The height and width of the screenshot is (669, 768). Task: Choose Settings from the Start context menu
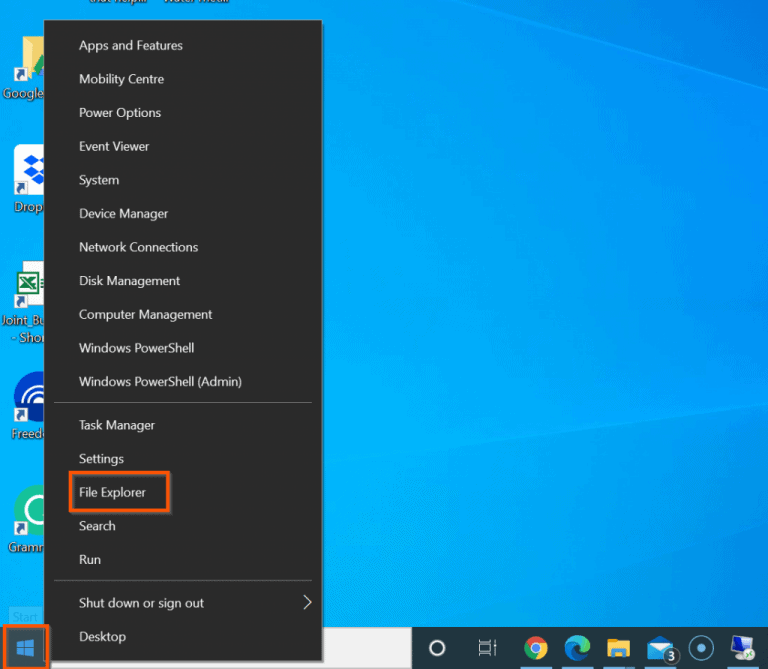[101, 459]
